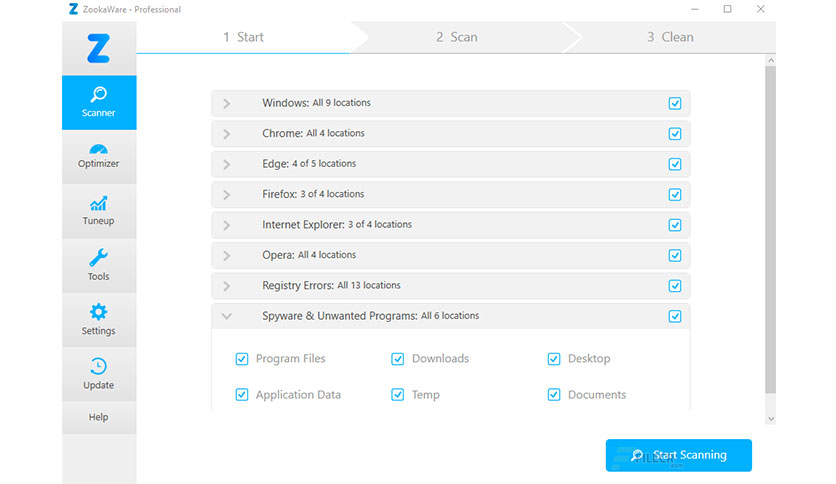
Task: Collapse Spyware & Unwanted Programs section
Action: 227,316
